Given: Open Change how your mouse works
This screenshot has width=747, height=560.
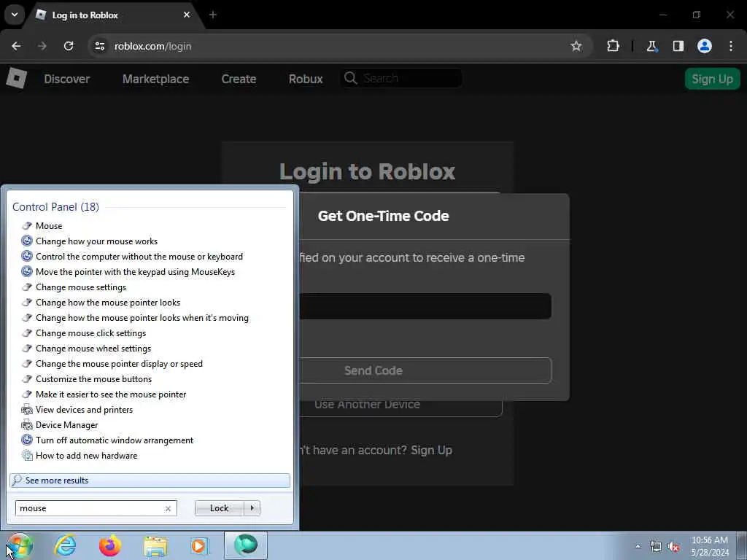Looking at the screenshot, I should click(x=97, y=241).
